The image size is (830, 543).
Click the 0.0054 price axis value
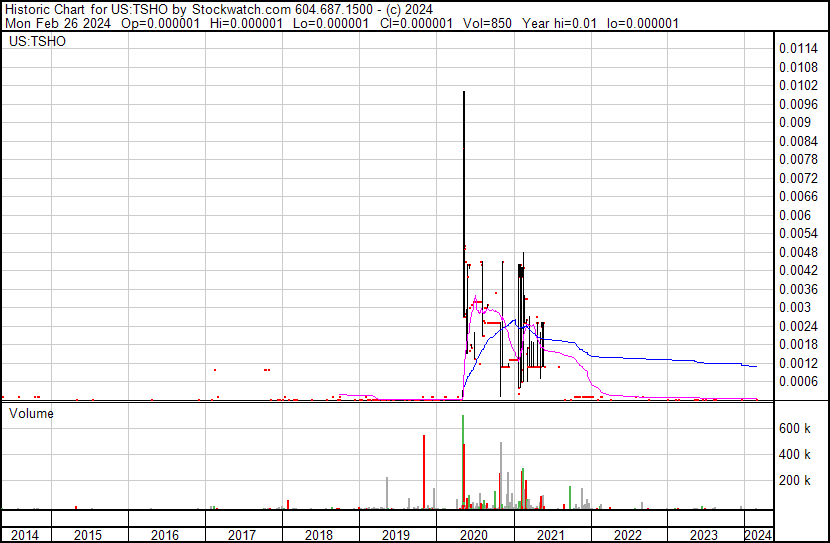tap(798, 233)
